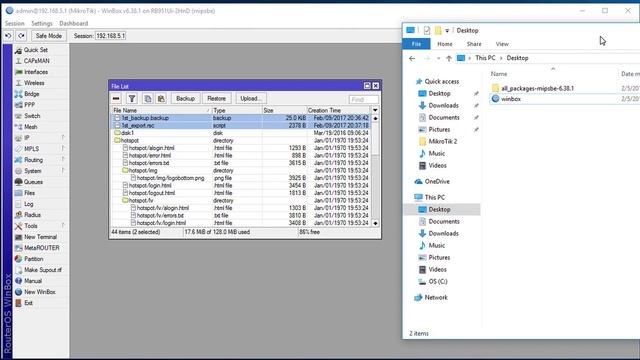This screenshot has width=640, height=360.
Task: Select OneDrive in Explorer navigation pane
Action: [x=437, y=182]
